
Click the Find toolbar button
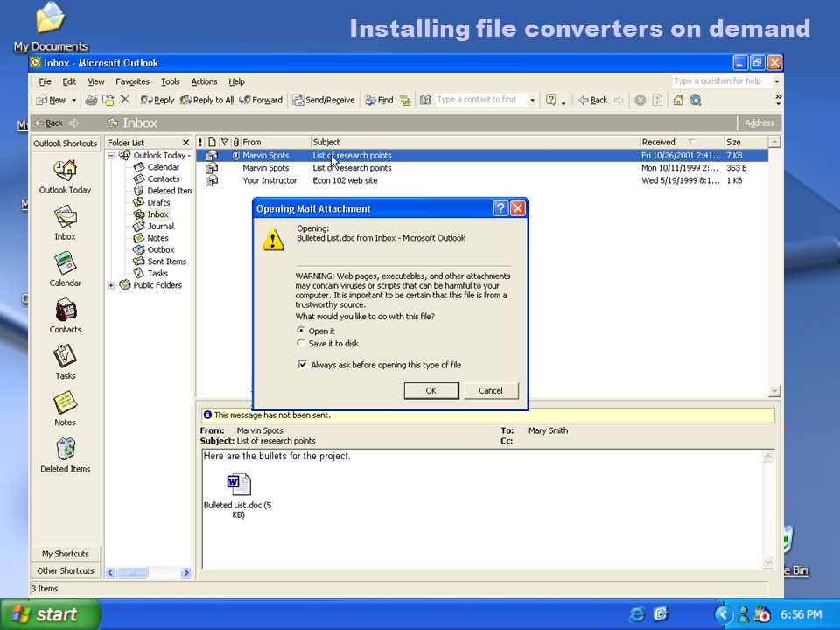[379, 100]
